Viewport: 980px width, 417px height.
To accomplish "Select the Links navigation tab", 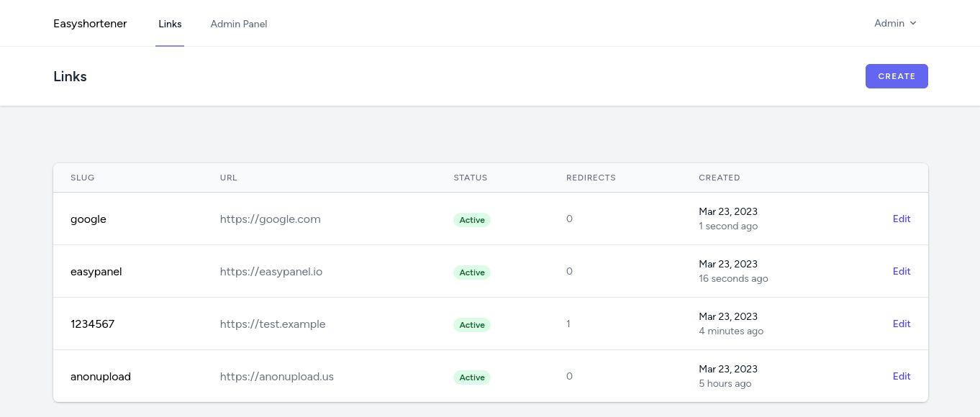I will point(170,24).
